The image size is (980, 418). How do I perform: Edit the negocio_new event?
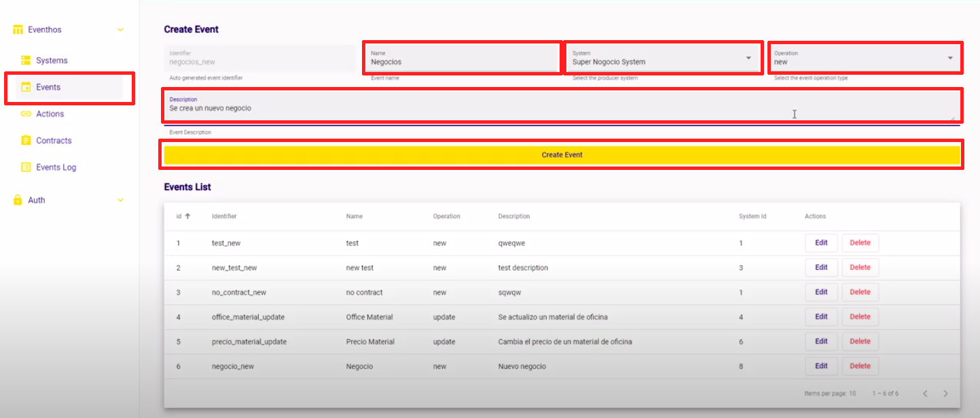point(821,366)
